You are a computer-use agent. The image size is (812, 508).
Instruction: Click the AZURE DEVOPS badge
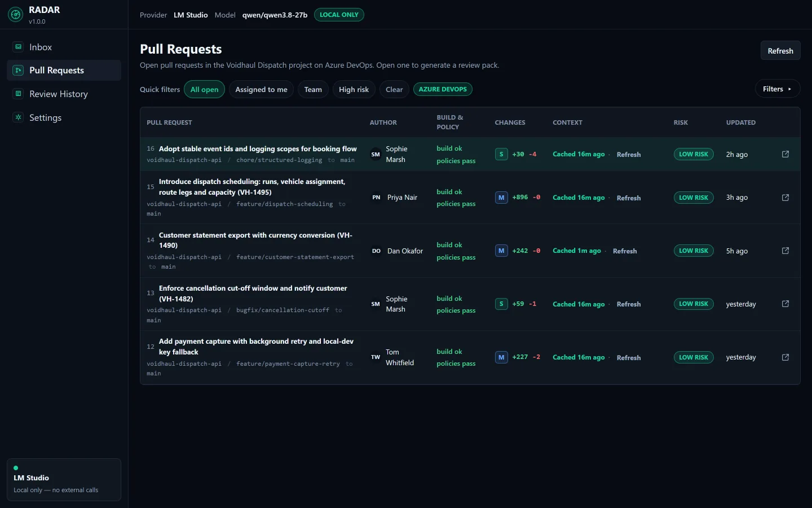[x=443, y=89]
